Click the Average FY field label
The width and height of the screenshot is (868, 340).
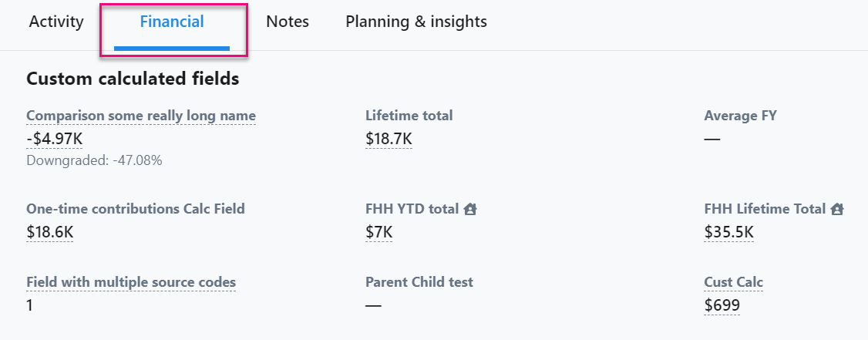(740, 116)
